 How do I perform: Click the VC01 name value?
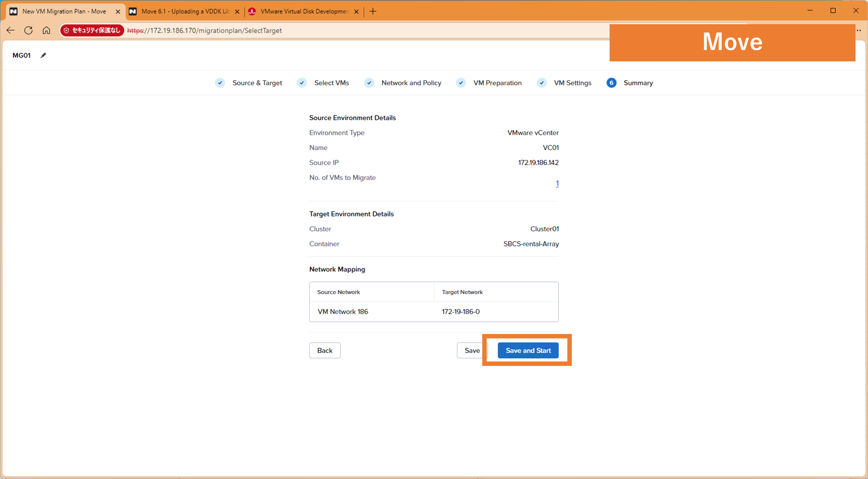coord(551,148)
